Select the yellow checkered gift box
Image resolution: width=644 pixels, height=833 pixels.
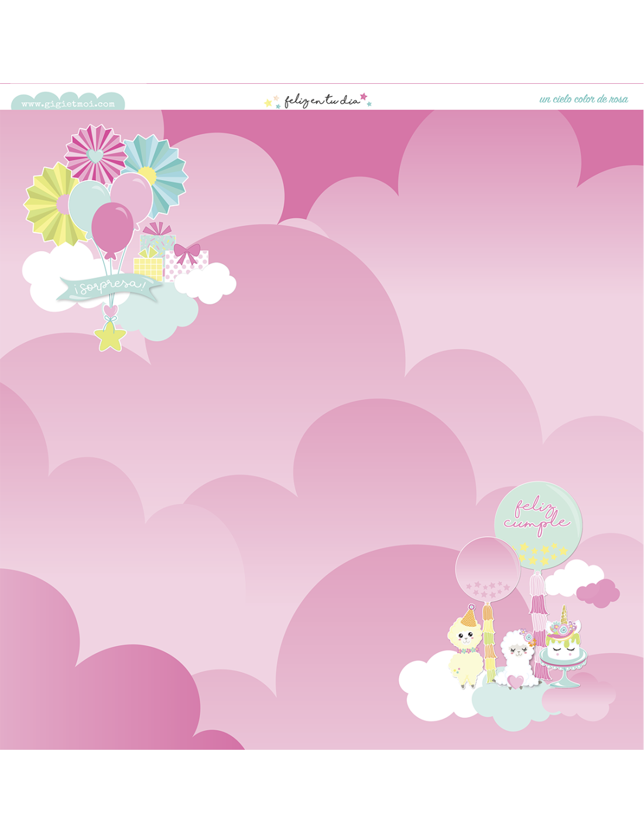(148, 267)
